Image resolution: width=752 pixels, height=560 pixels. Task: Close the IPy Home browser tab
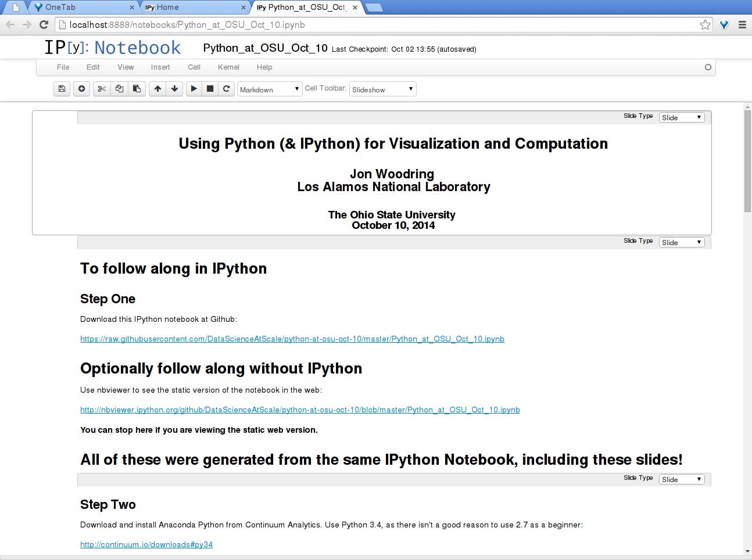pos(243,8)
